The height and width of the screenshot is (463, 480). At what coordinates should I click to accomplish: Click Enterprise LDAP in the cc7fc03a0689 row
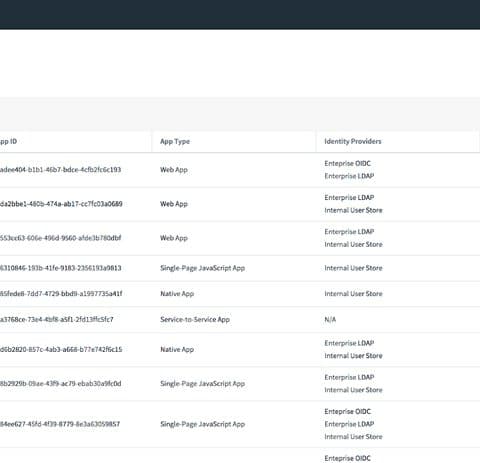click(349, 198)
